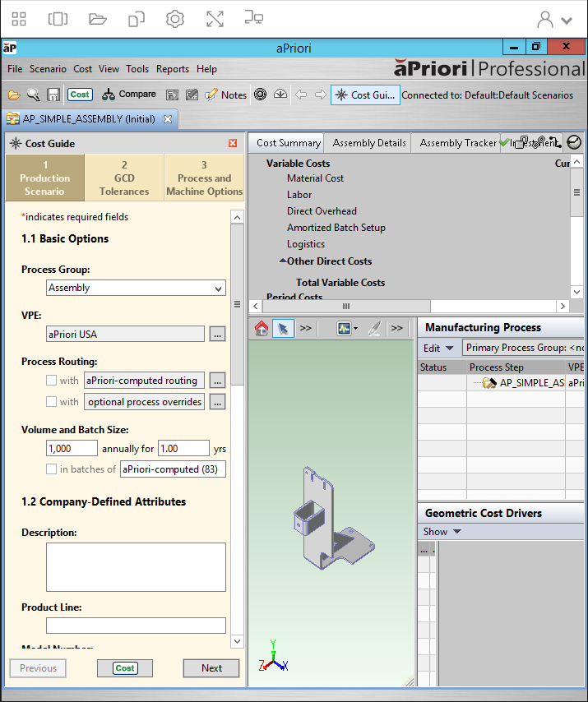Close the AP_SIMPLE_ASSEMBLY (Initial) tab
Screen dimensions: 588x702
(168, 119)
